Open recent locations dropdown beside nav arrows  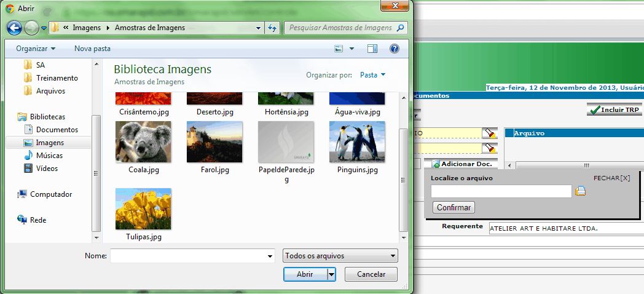44,28
